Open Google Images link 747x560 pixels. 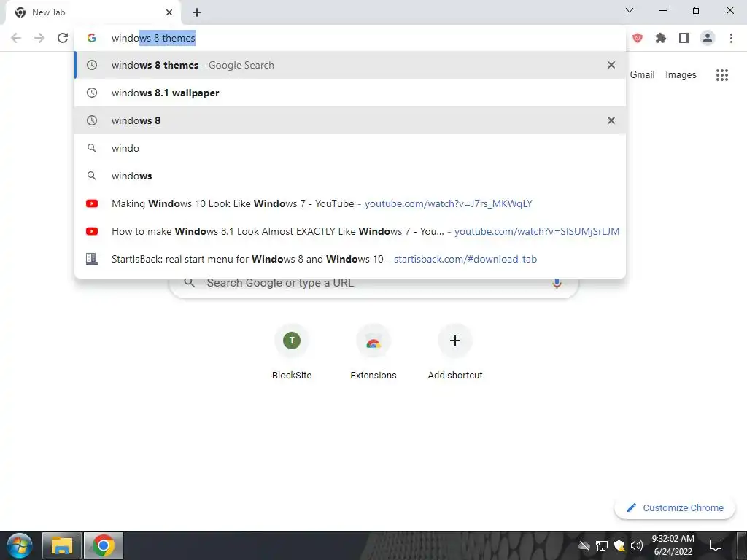click(x=681, y=75)
